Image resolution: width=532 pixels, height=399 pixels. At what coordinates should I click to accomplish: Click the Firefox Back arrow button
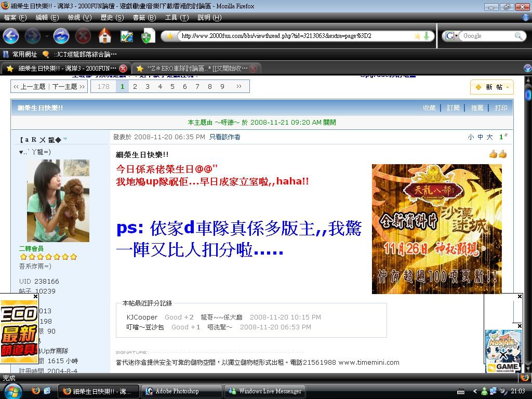point(11,36)
